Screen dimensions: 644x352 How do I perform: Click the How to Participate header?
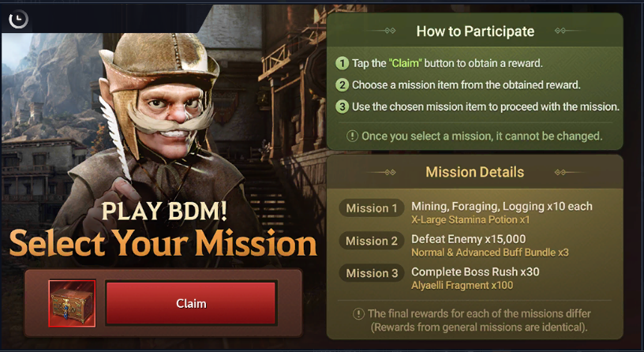[x=475, y=32]
